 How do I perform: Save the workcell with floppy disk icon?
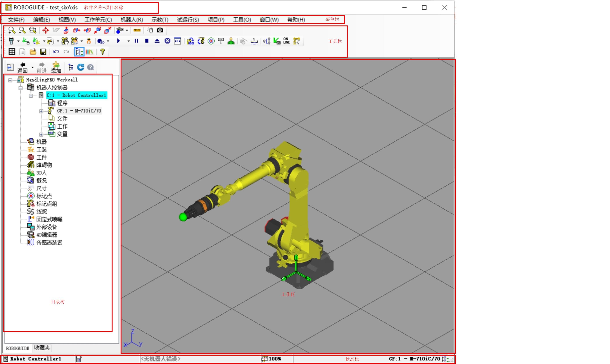pyautogui.click(x=43, y=52)
